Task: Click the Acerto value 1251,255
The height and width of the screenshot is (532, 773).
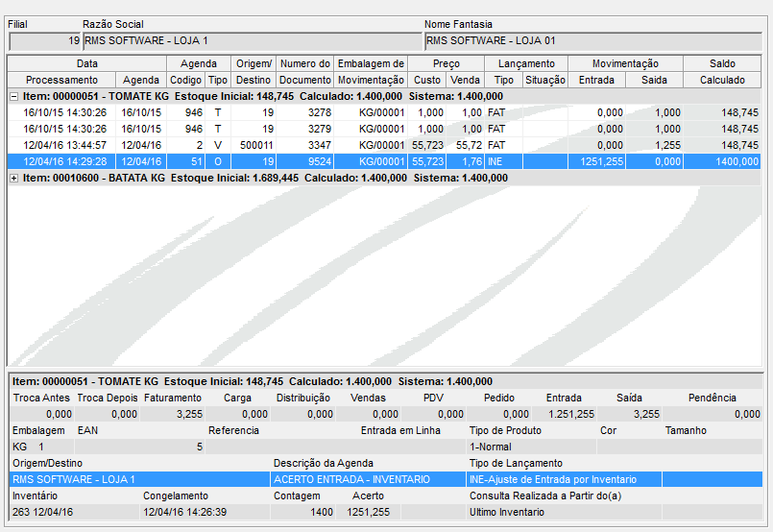Action: coord(368,512)
